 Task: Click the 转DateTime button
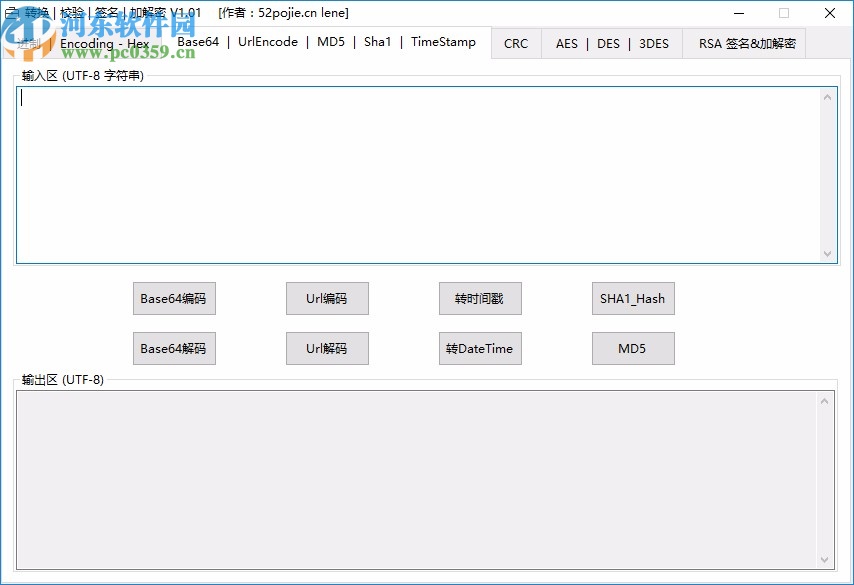click(x=480, y=348)
